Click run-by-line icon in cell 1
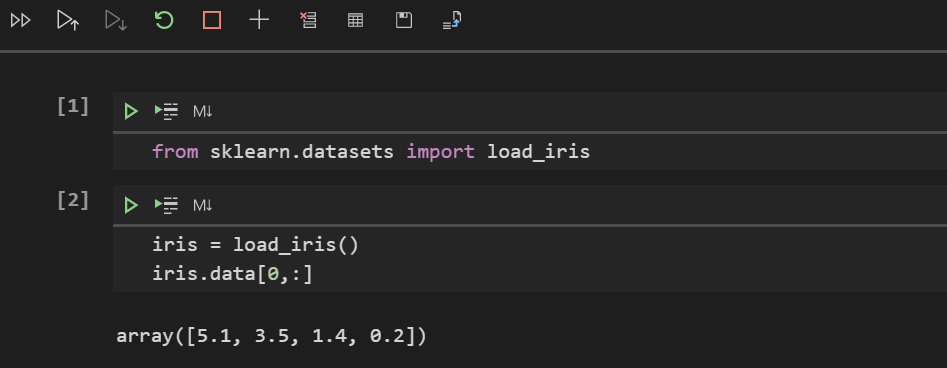The height and width of the screenshot is (368, 947). click(x=166, y=111)
